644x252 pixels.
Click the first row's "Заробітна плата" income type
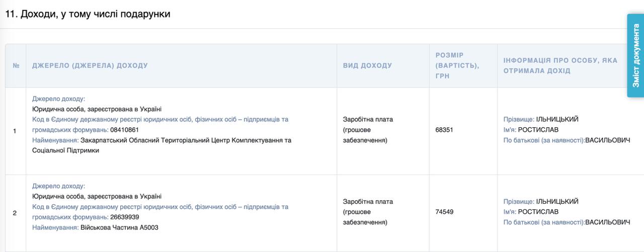point(368,120)
